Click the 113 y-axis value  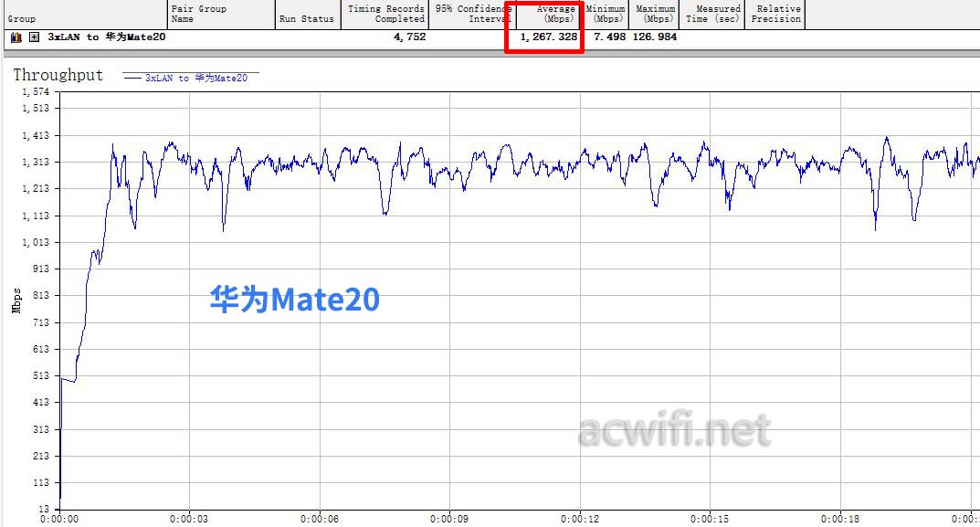click(x=40, y=482)
